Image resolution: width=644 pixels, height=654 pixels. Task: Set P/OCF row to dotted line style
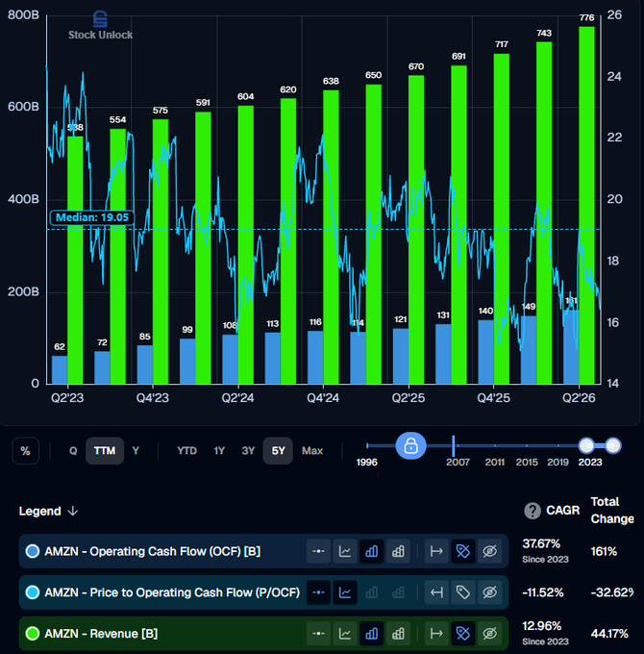(318, 592)
